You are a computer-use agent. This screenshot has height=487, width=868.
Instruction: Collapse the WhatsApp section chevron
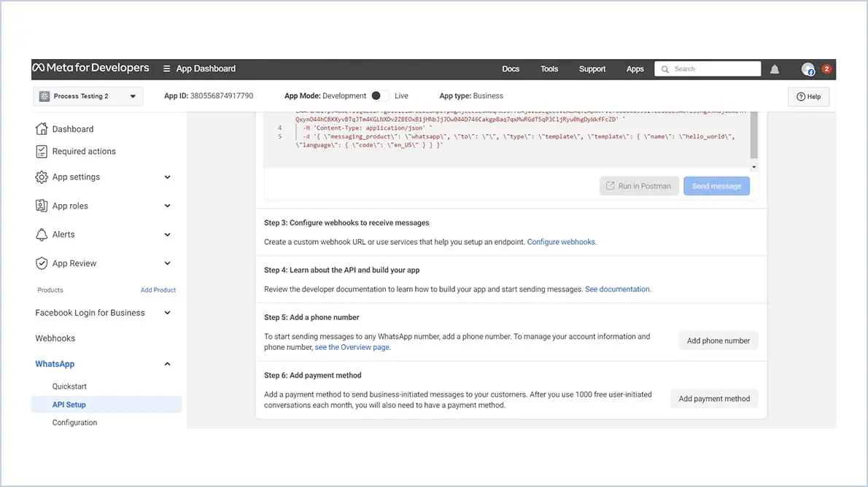point(167,364)
